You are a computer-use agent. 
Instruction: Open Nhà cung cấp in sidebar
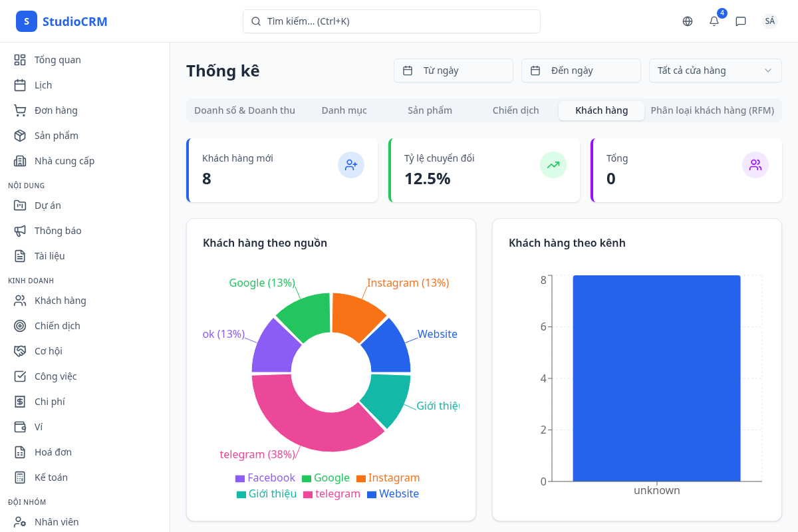(x=64, y=161)
